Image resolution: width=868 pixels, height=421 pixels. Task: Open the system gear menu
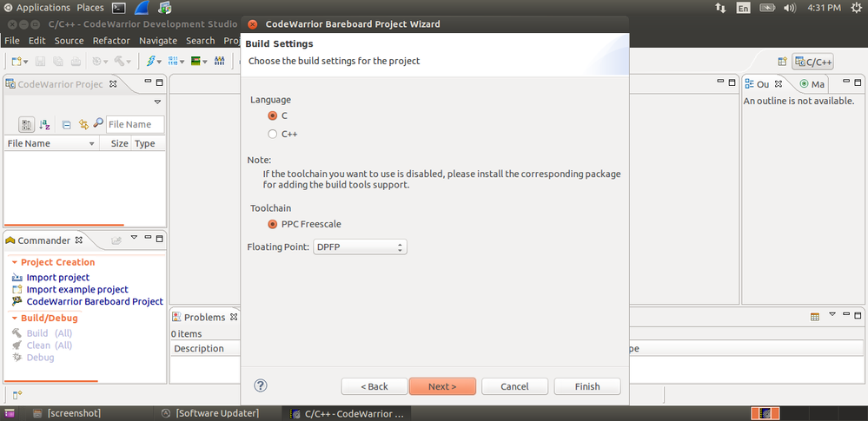click(x=856, y=8)
